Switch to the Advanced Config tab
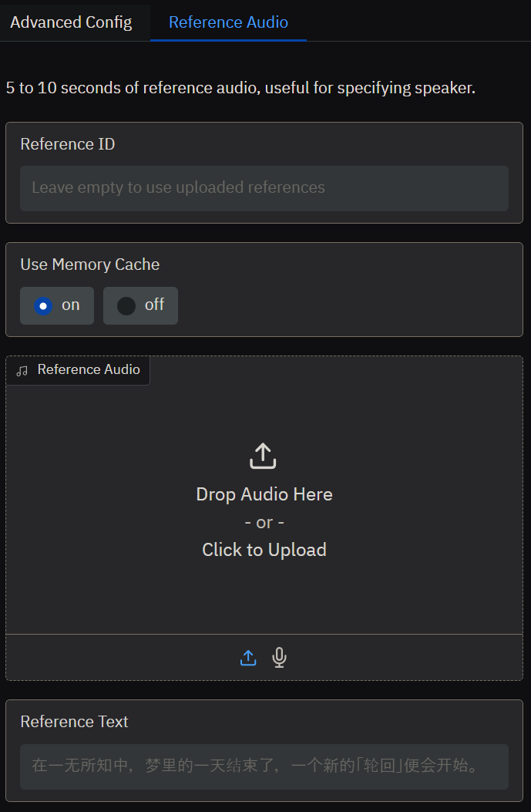Viewport: 531px width, 812px height. 71,22
